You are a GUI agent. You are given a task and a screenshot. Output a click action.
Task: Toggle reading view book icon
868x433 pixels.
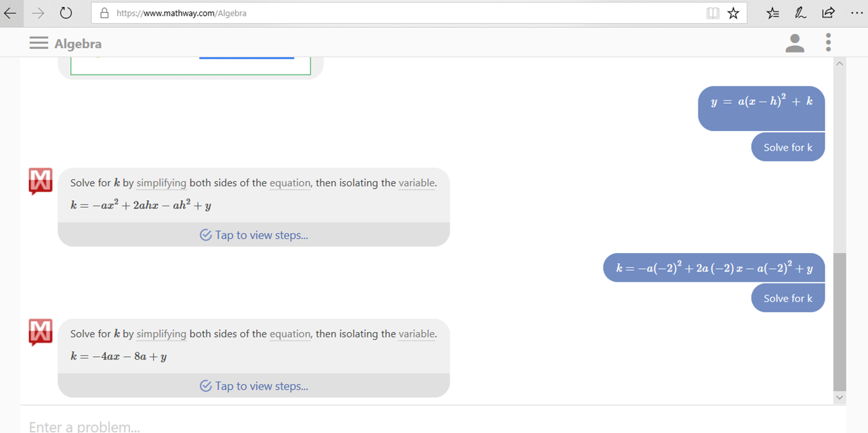pos(713,13)
